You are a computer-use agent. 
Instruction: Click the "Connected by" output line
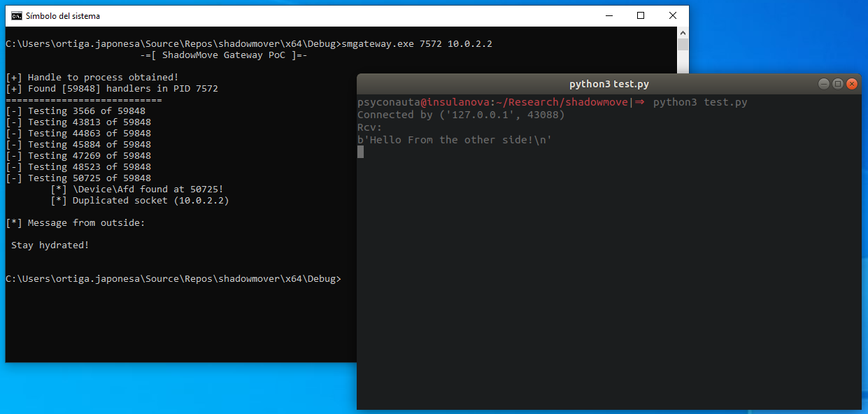[461, 115]
